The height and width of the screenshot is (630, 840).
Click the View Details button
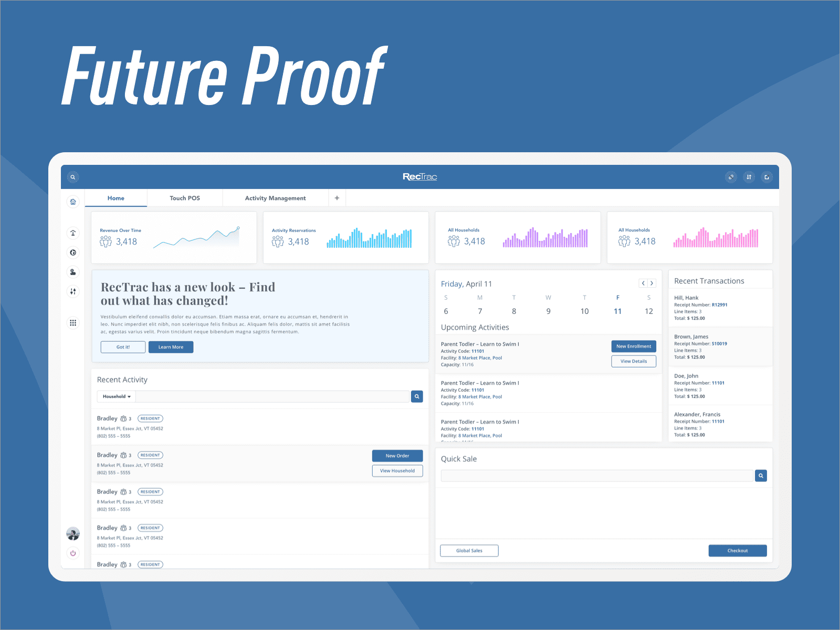click(634, 361)
